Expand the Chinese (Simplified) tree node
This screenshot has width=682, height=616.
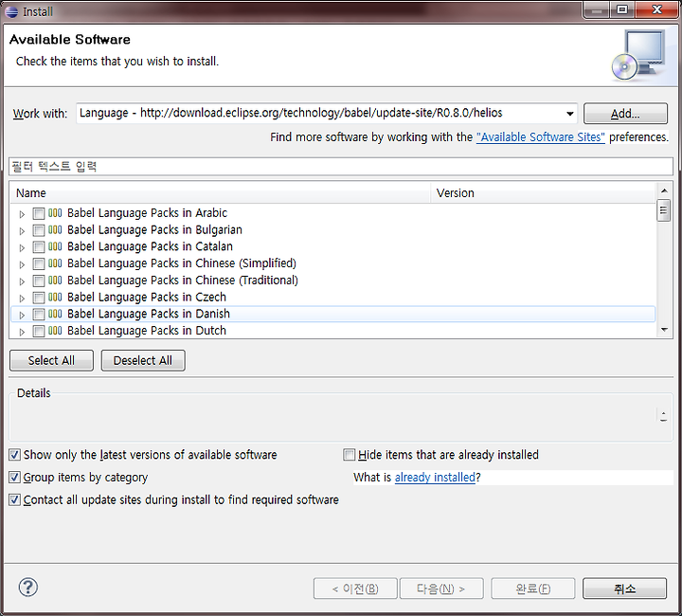coord(22,264)
